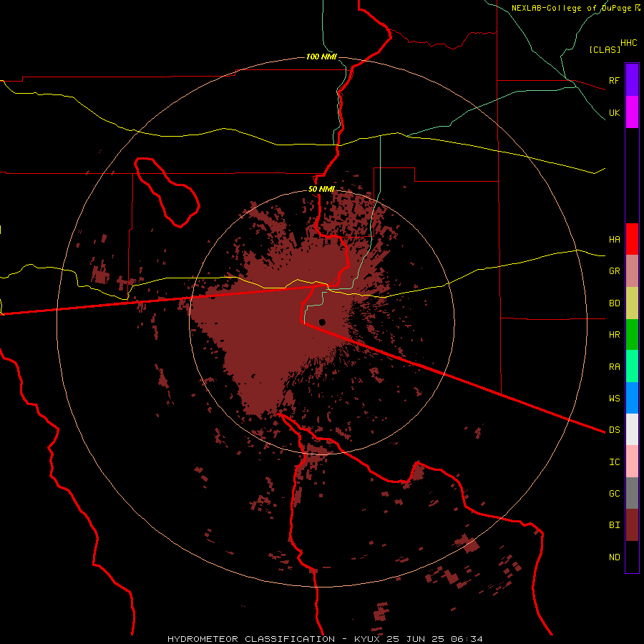This screenshot has height=644, width=644.
Task: Click the BI brown legend swatch
Action: [632, 525]
